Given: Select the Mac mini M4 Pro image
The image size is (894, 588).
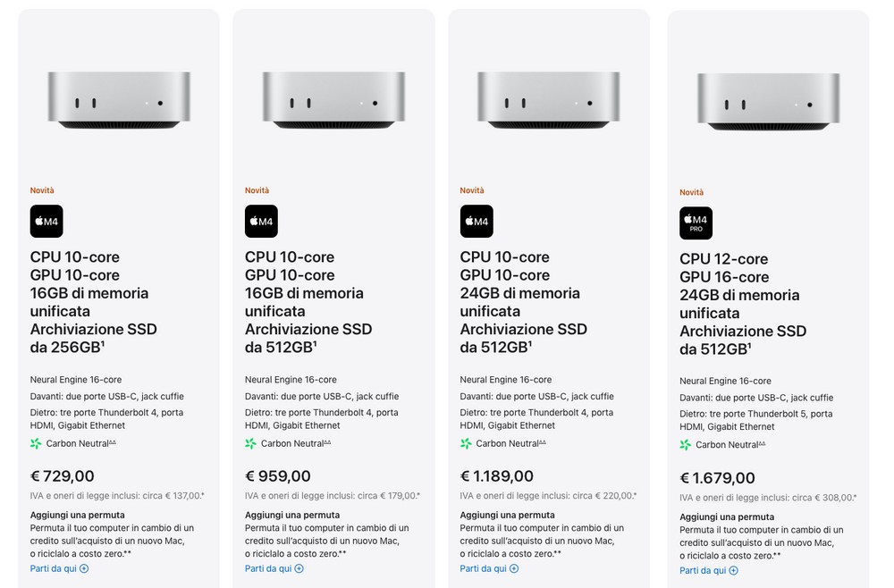Looking at the screenshot, I should [768, 102].
